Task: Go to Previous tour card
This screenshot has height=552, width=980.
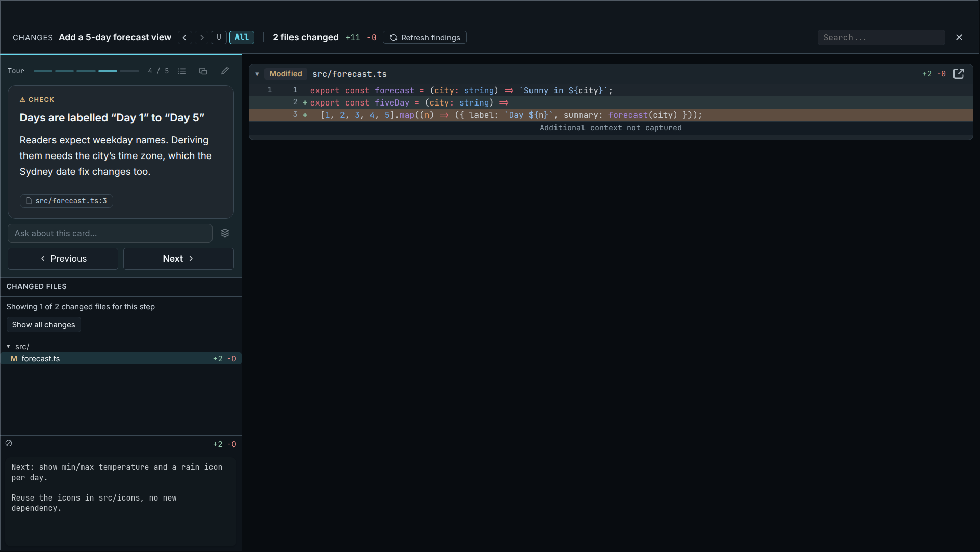Action: 63,259
